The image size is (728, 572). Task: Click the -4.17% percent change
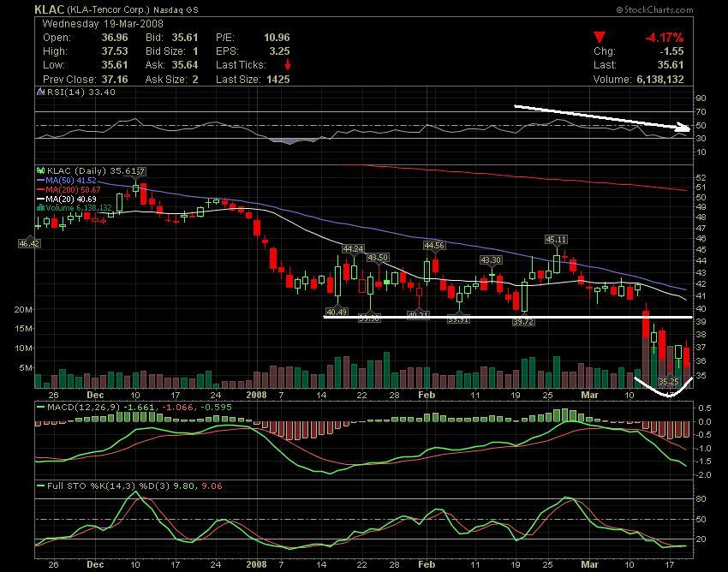pos(665,38)
